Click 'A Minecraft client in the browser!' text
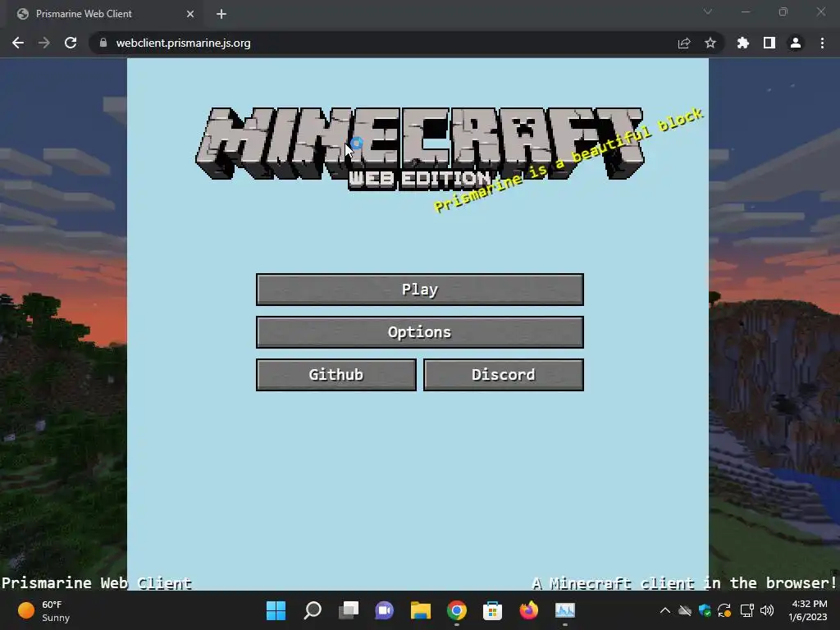The width and height of the screenshot is (840, 630). (x=685, y=583)
